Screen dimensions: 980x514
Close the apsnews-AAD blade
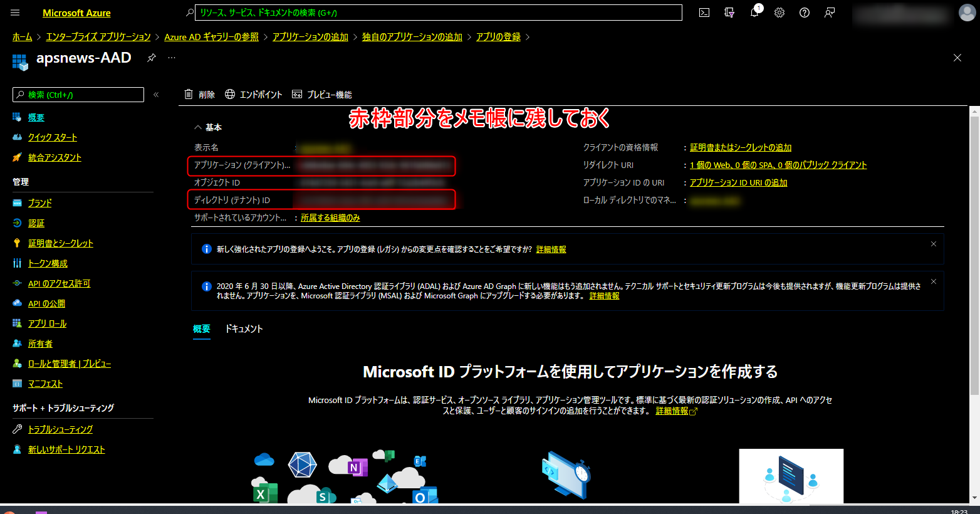click(x=957, y=58)
